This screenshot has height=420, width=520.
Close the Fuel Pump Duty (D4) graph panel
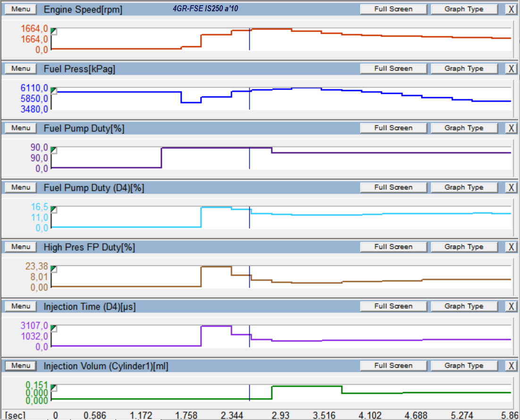511,187
